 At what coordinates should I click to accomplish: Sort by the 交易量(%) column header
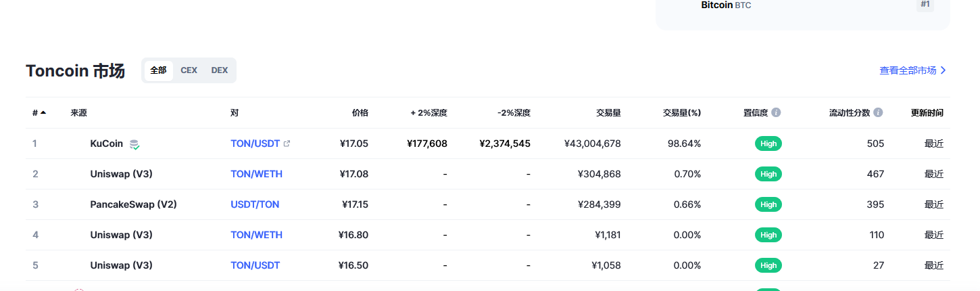click(x=681, y=112)
